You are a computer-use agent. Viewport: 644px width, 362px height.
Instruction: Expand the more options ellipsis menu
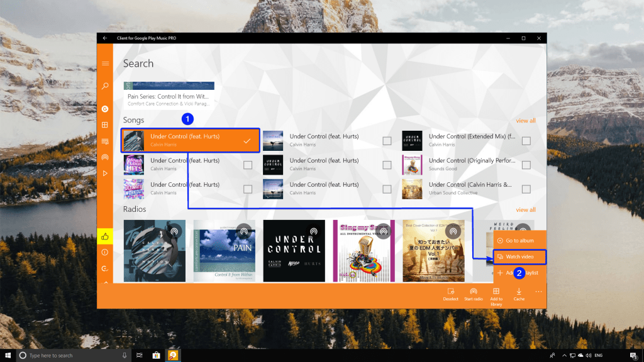tap(538, 292)
